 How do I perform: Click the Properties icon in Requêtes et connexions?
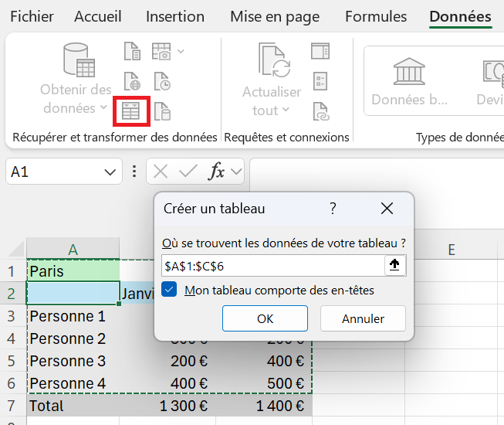tap(320, 81)
